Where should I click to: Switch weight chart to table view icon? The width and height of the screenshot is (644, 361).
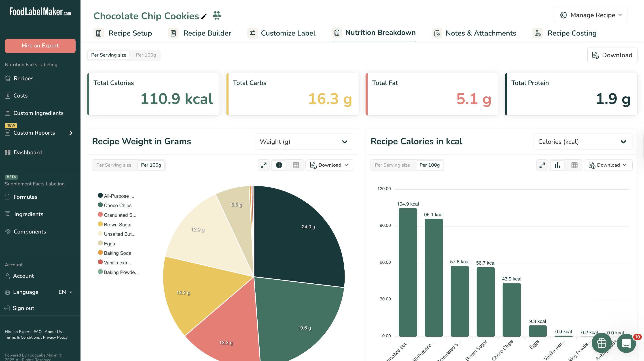click(x=296, y=165)
